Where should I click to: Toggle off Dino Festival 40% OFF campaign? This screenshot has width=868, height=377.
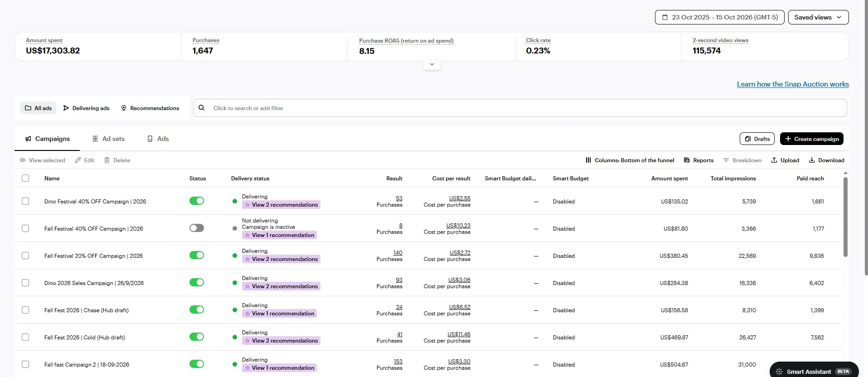pos(197,201)
